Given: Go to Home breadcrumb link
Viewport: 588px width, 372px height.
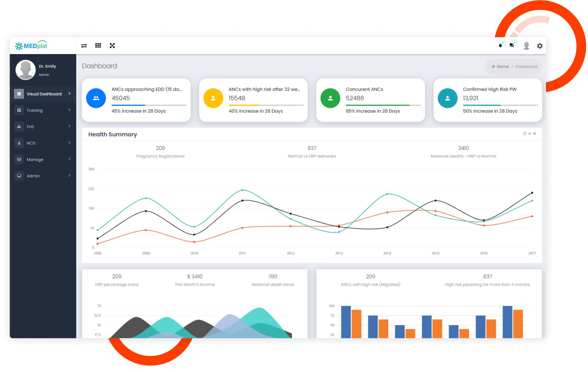Looking at the screenshot, I should (502, 67).
